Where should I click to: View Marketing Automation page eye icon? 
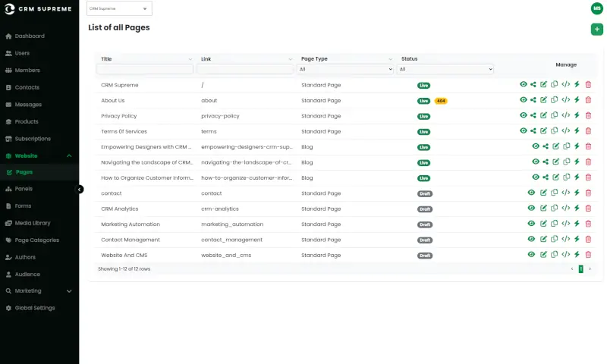(x=531, y=224)
